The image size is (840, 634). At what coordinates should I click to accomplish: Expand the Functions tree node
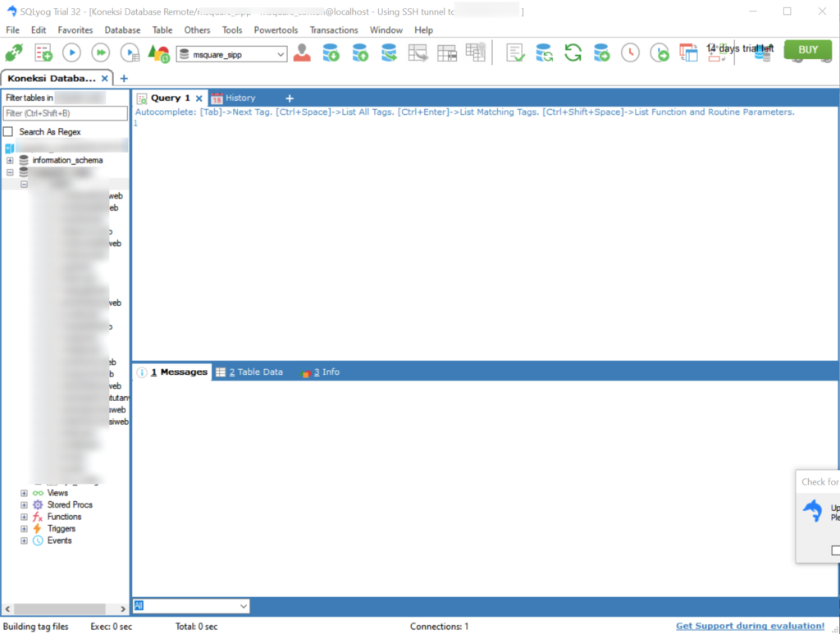click(24, 517)
